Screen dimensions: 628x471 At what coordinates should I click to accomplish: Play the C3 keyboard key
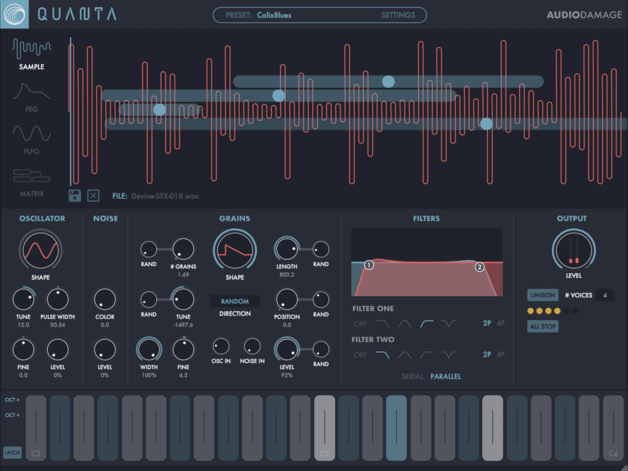(324, 428)
